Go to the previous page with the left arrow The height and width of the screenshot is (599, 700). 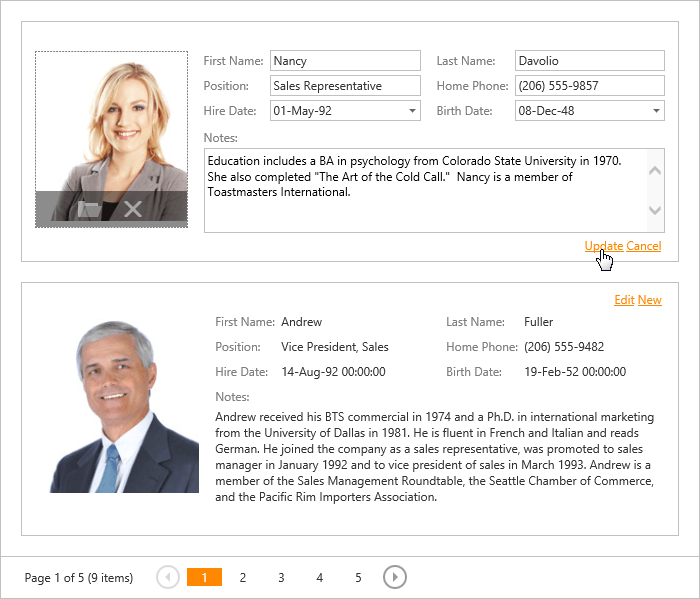(168, 577)
